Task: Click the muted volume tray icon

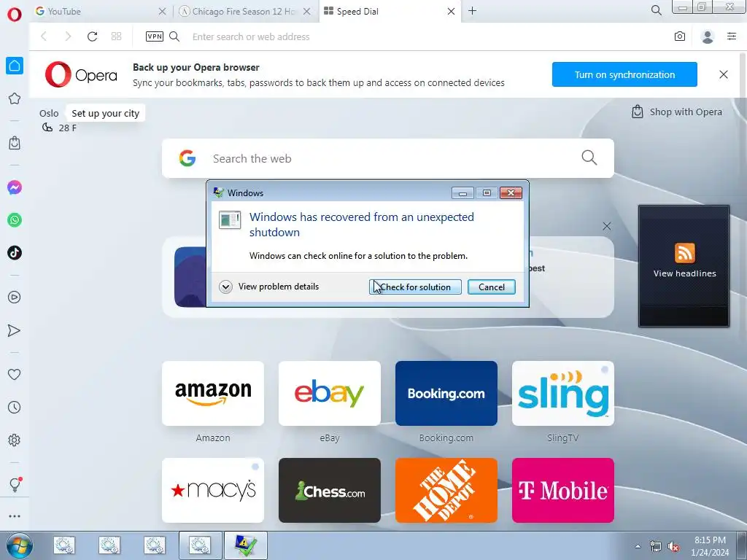Action: tap(673, 547)
